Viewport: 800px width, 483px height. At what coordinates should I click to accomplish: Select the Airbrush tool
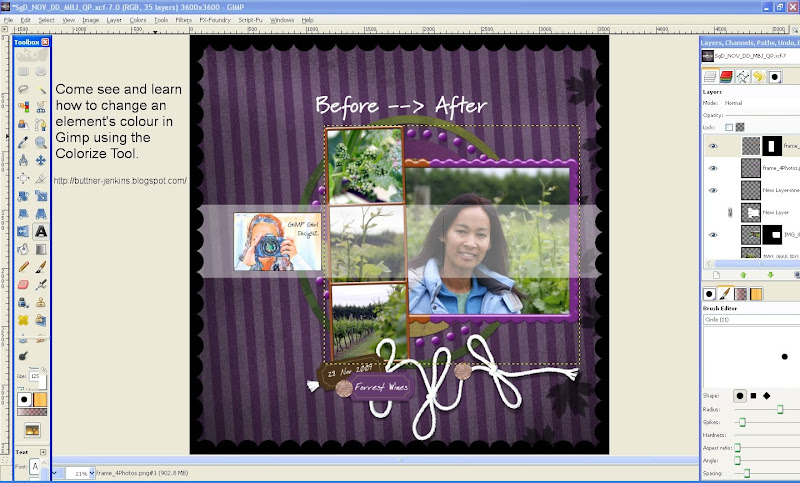tap(41, 284)
